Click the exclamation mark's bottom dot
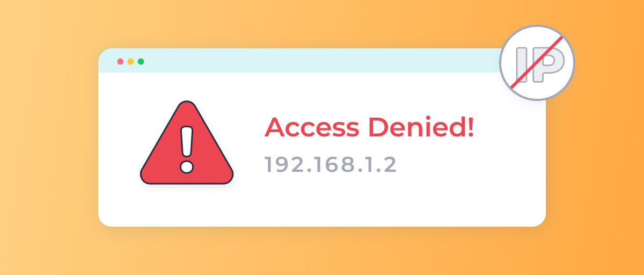644x275 pixels. pyautogui.click(x=187, y=167)
